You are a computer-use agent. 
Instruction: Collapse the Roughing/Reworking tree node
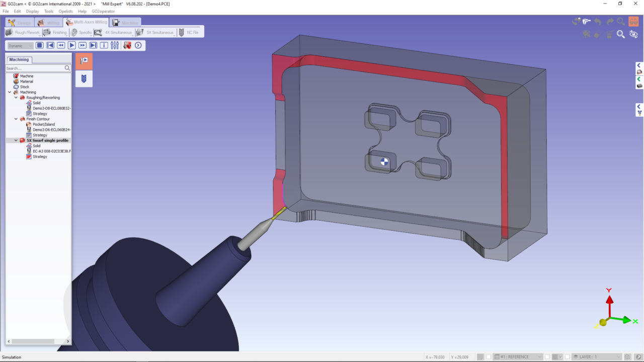coord(16,98)
